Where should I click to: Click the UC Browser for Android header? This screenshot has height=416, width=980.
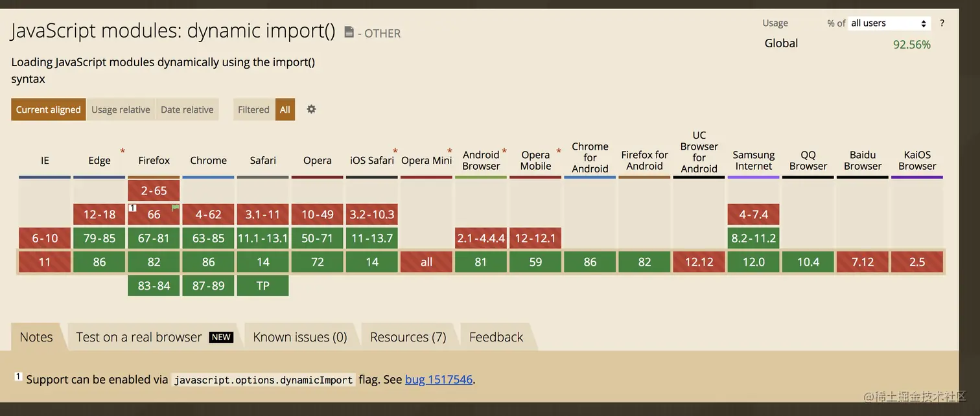(699, 152)
